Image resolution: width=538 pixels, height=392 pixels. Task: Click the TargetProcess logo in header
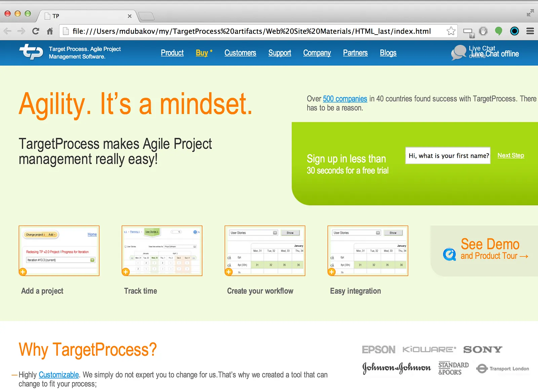coord(31,52)
